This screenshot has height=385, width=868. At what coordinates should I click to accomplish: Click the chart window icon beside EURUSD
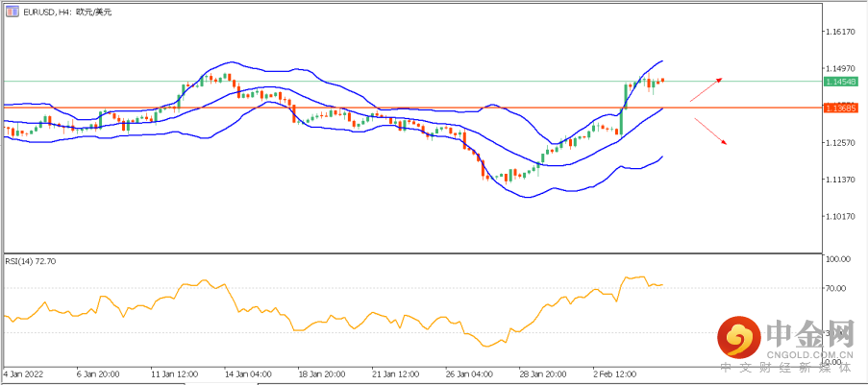click(x=12, y=11)
